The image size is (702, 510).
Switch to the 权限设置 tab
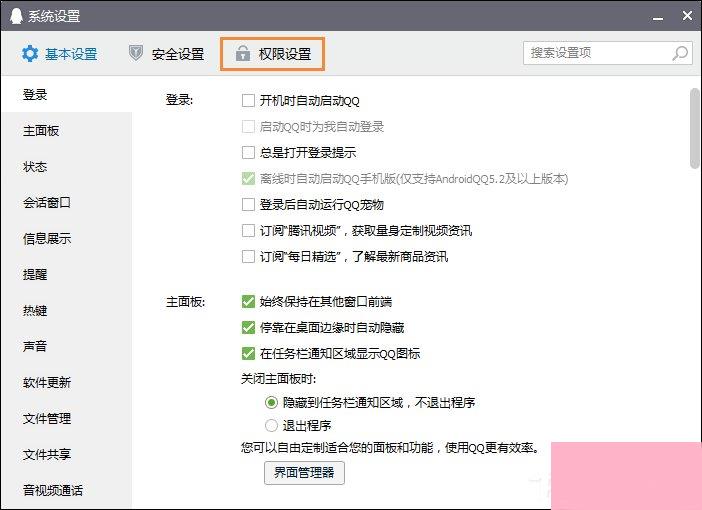click(x=273, y=54)
